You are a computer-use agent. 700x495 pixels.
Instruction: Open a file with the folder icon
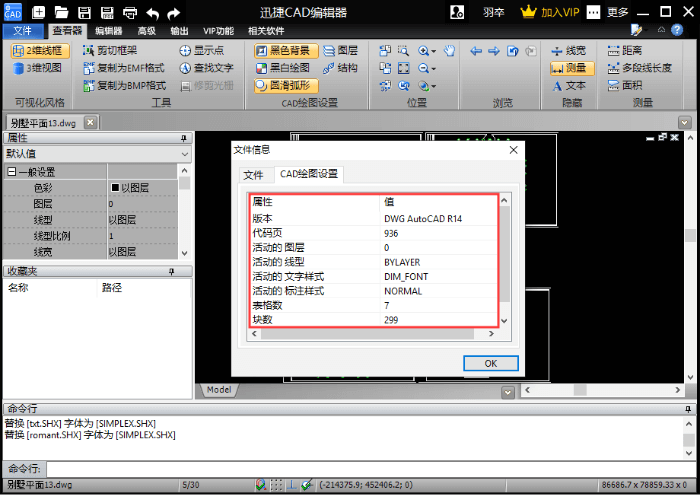click(x=61, y=12)
